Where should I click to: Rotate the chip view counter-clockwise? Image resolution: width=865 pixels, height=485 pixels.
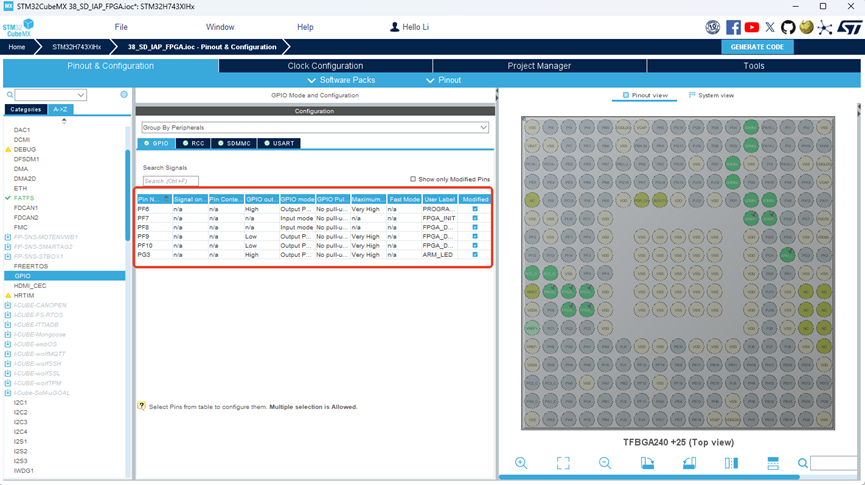click(x=689, y=463)
